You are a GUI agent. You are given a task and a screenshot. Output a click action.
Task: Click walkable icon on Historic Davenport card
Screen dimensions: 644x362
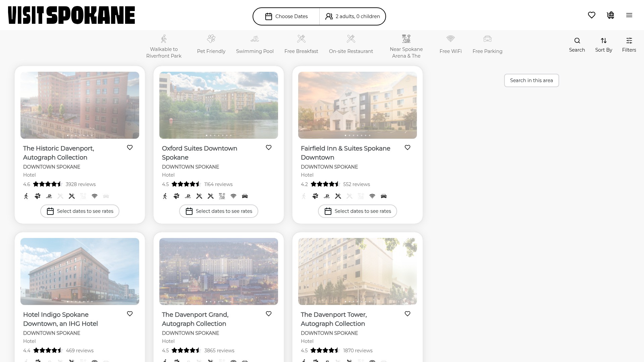click(26, 196)
